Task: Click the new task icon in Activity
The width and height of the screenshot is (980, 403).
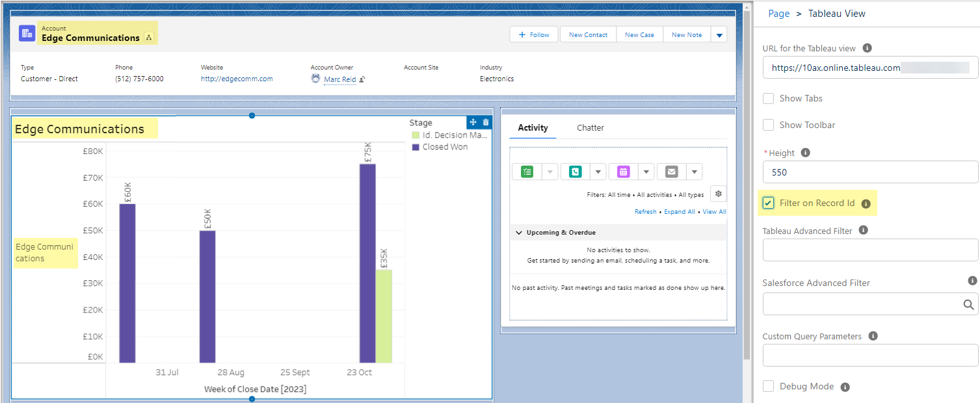Action: (527, 172)
